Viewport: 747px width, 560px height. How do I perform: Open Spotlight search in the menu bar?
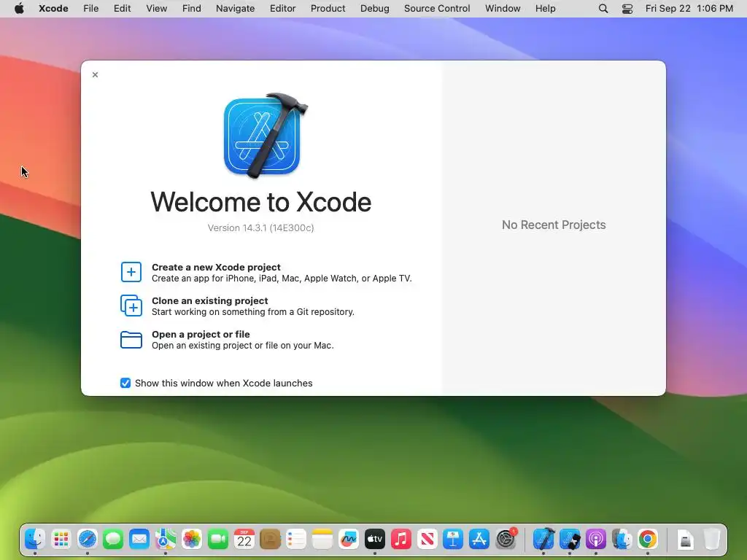pos(603,9)
